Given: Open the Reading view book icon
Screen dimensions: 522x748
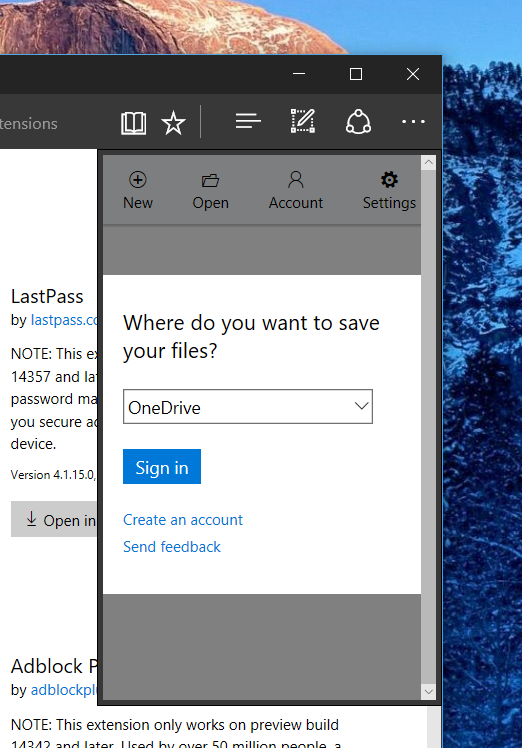Looking at the screenshot, I should pos(134,123).
